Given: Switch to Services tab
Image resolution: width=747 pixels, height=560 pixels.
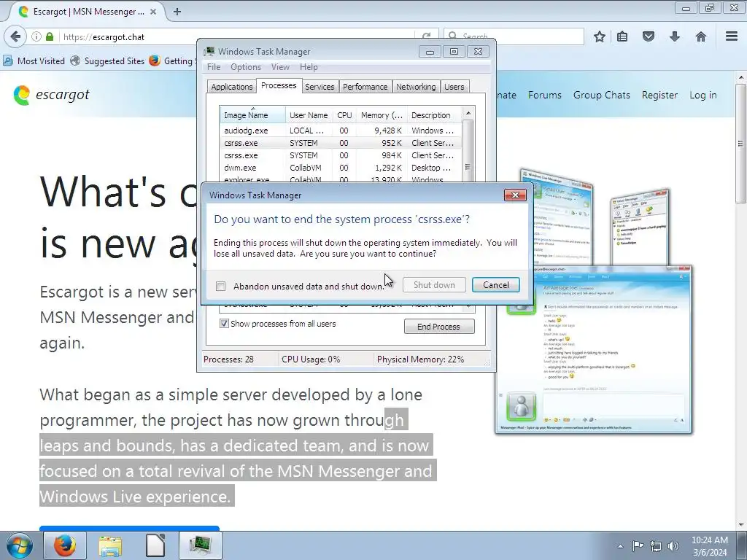Looking at the screenshot, I should (320, 87).
